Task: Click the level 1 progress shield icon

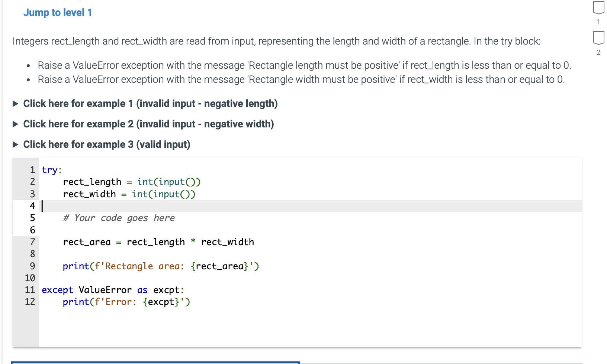Action: (598, 7)
